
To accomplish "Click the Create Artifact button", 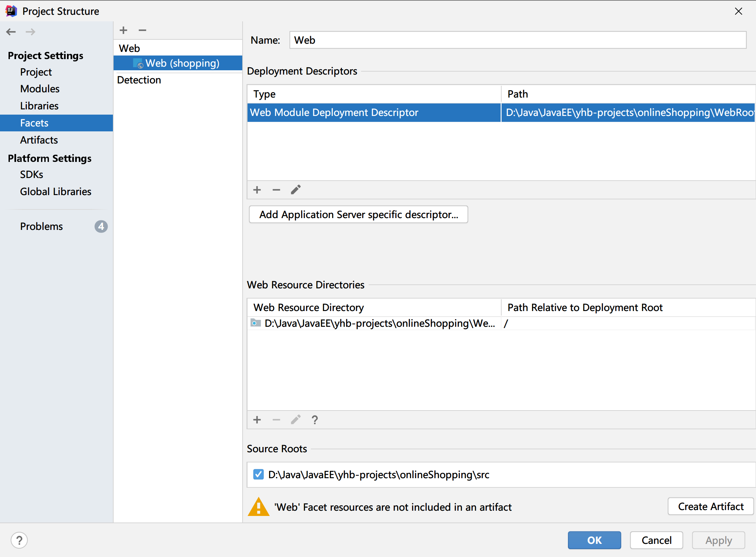I will click(x=710, y=506).
